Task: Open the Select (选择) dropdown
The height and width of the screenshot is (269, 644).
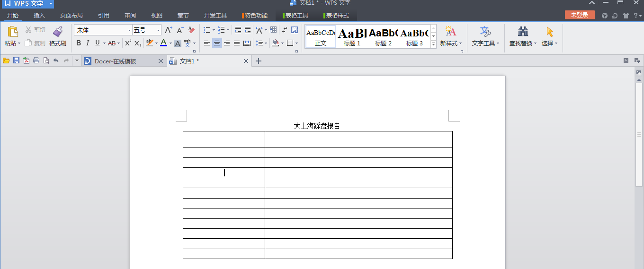Action: point(549,43)
